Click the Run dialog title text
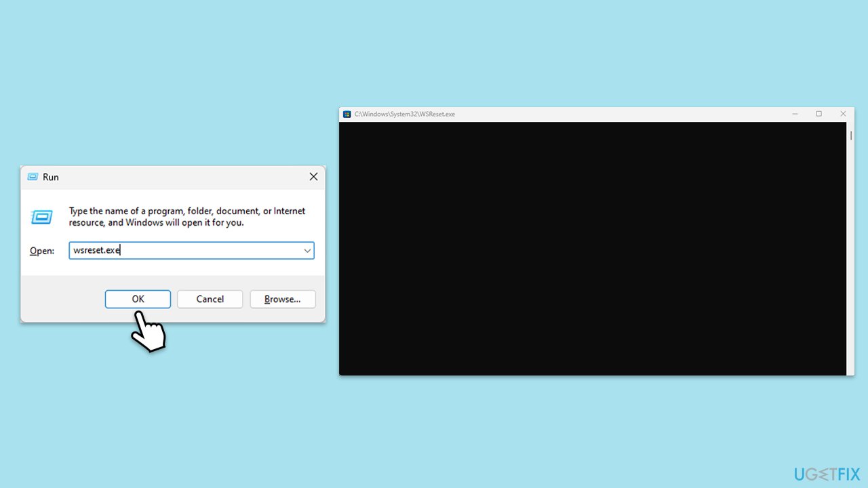868x488 pixels. (x=51, y=177)
